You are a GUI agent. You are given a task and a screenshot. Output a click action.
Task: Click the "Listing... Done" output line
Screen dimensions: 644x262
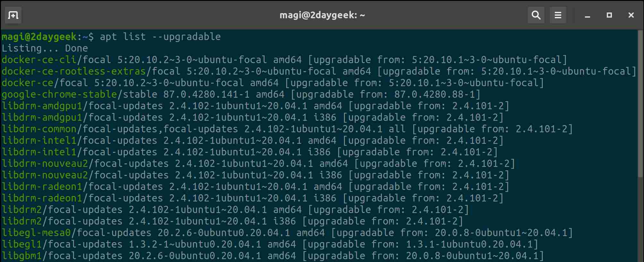click(x=45, y=48)
